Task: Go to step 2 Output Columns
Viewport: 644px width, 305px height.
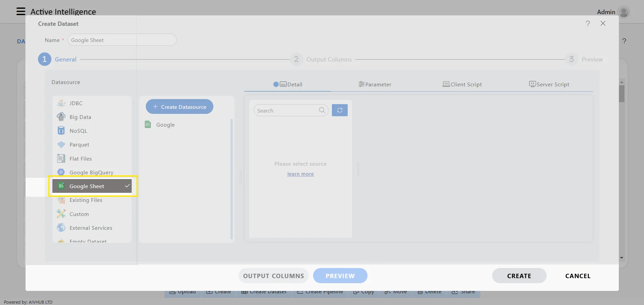Action: (x=321, y=59)
